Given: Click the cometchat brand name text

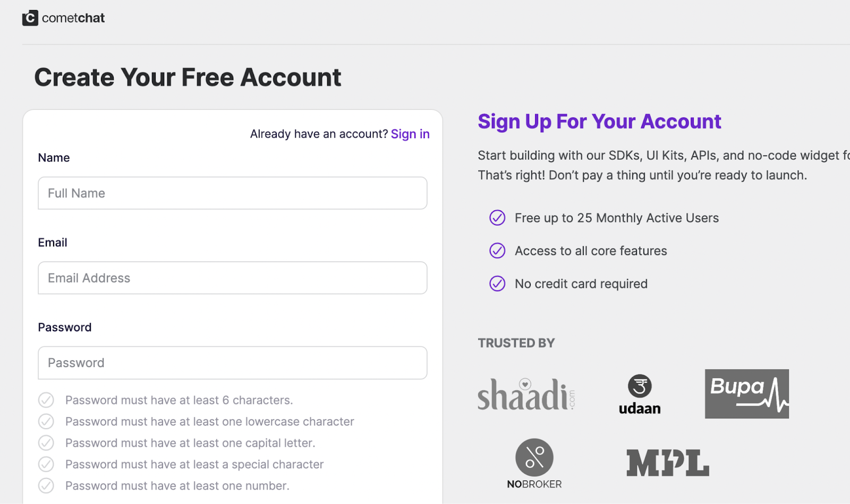Looking at the screenshot, I should click(x=73, y=18).
